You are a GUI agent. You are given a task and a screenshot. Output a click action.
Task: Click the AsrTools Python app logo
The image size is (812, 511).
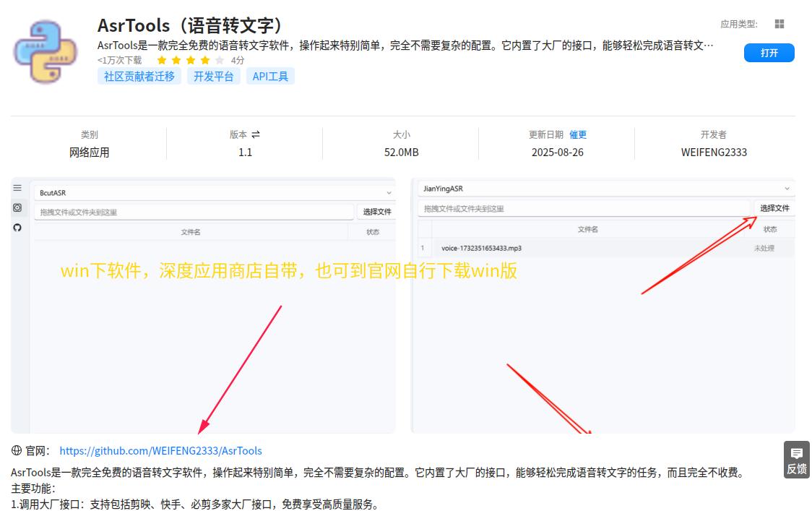(46, 51)
